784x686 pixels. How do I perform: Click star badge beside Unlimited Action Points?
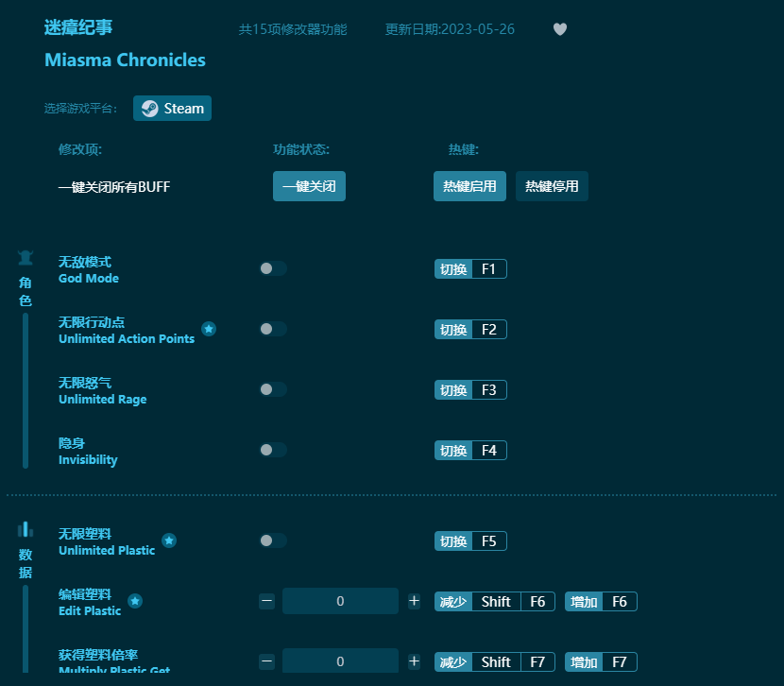pos(209,329)
